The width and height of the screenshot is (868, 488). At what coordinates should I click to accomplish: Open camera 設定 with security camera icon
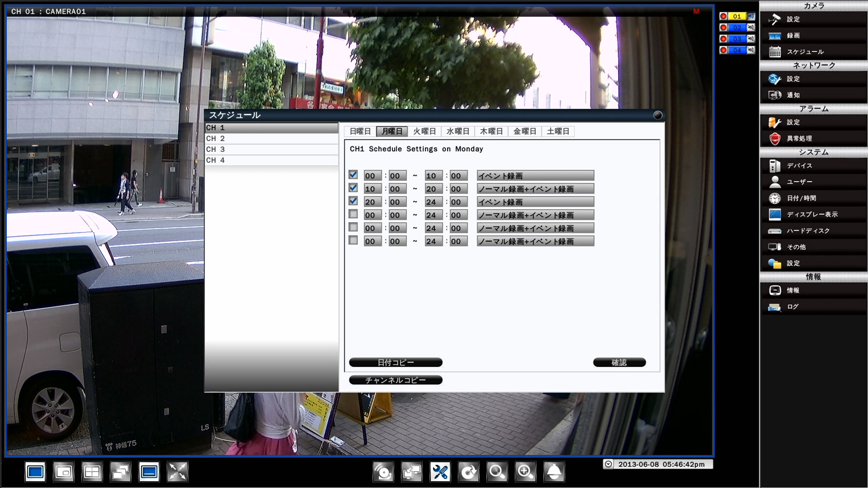(x=793, y=20)
